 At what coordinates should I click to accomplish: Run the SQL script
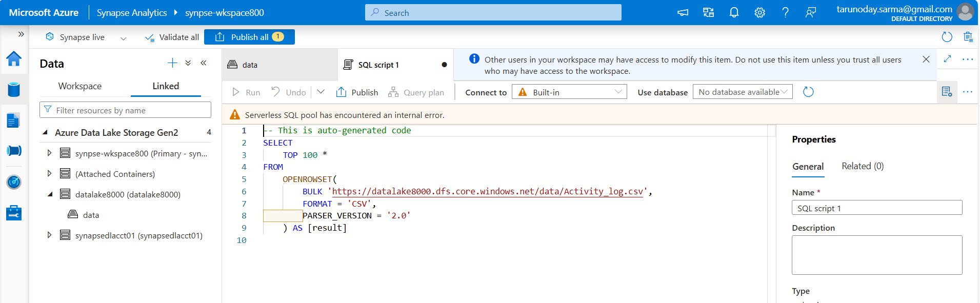(x=246, y=92)
